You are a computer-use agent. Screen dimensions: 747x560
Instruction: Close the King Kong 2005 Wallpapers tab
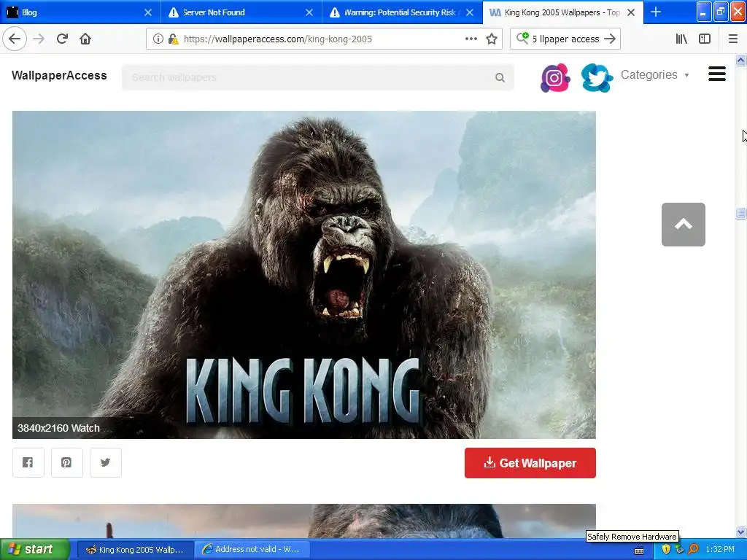[631, 12]
